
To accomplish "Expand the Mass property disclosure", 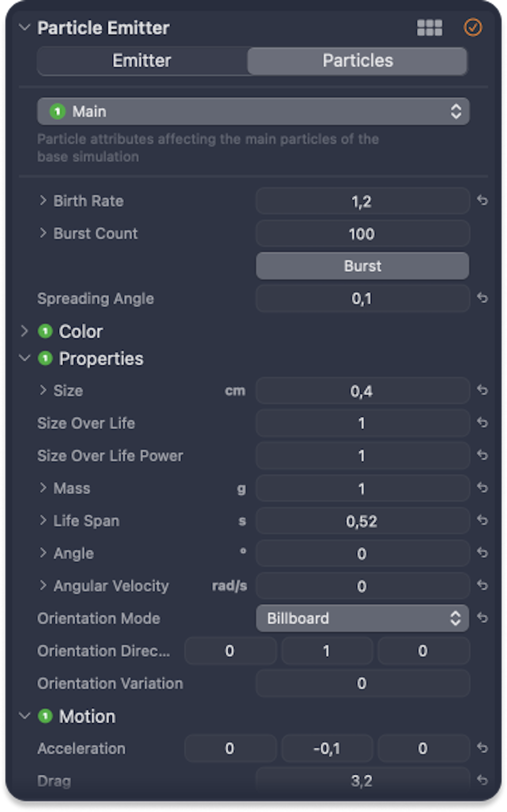I will click(44, 488).
